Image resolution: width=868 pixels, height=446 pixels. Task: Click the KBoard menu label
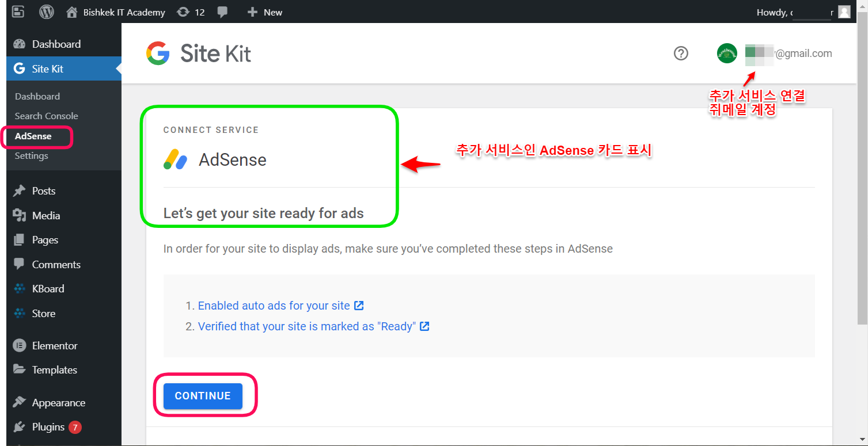(48, 289)
